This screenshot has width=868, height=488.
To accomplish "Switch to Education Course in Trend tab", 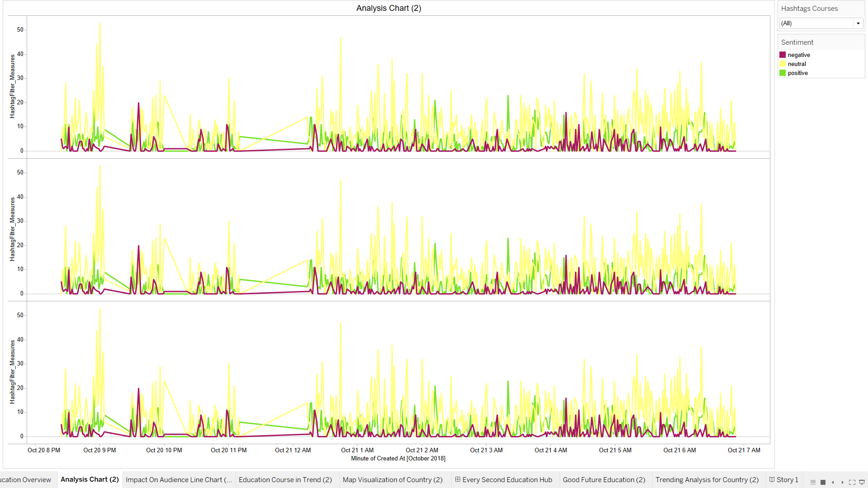I will (x=285, y=480).
